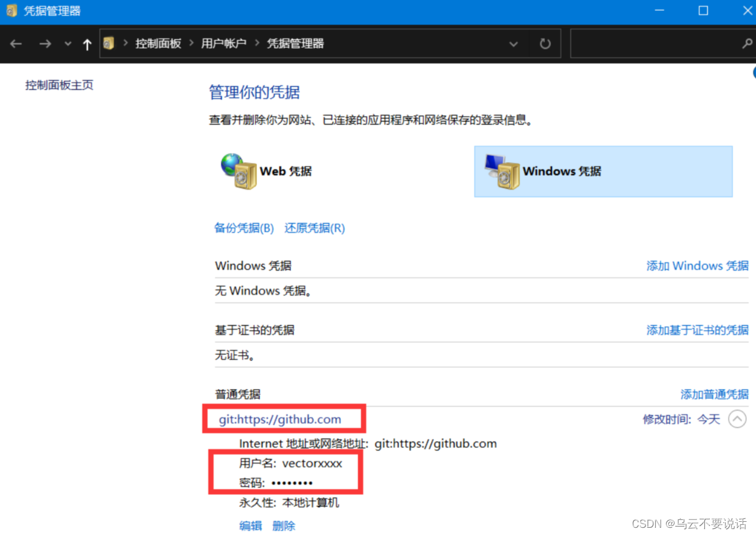
Task: Open recent locations dropdown next to forward arrow
Action: coord(68,44)
